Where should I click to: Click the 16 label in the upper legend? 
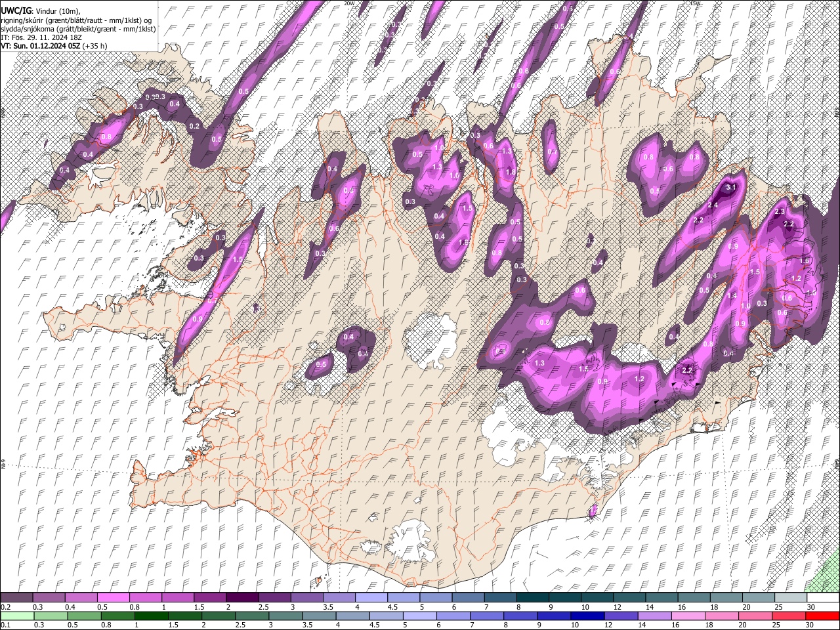pyautogui.click(x=681, y=607)
